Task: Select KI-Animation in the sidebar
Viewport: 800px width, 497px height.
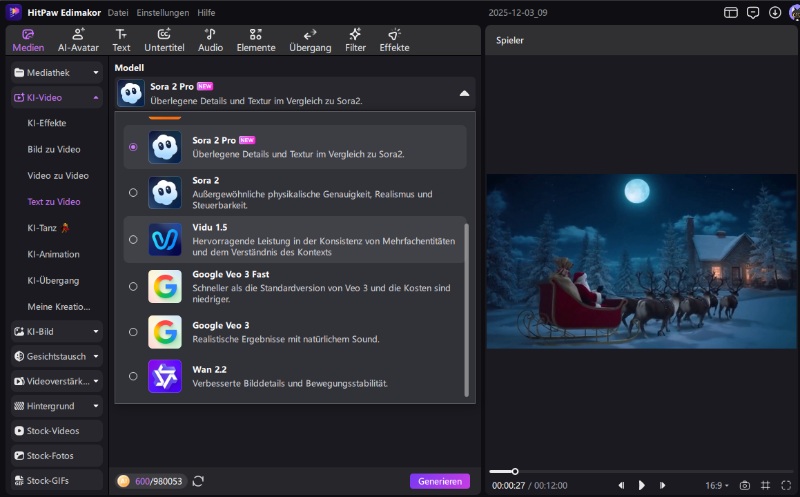Action: pyautogui.click(x=53, y=254)
